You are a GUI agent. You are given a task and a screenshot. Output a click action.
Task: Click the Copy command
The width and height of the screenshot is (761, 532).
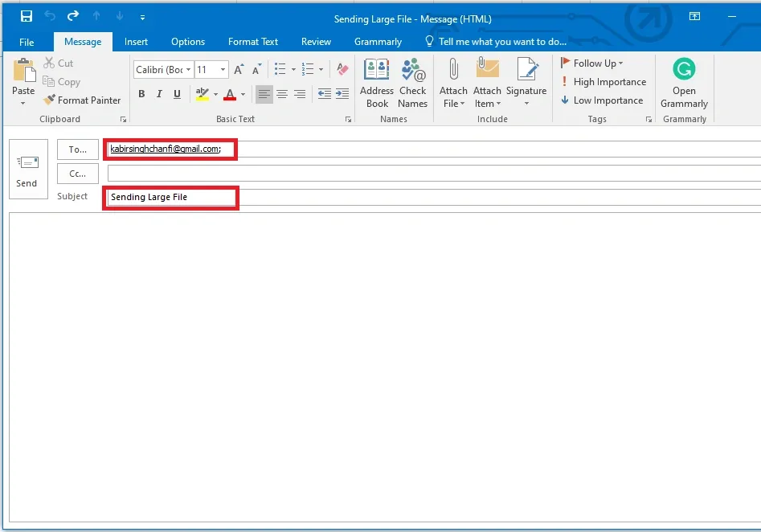coord(62,81)
